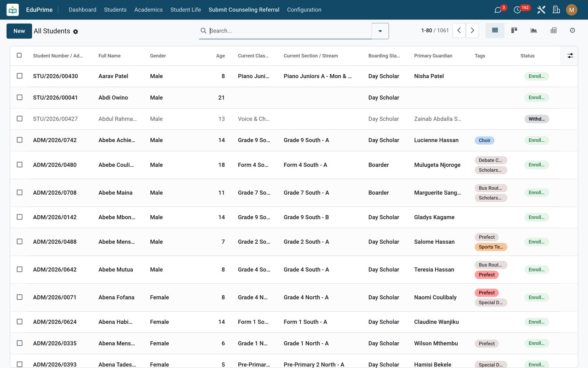Sort by the Full Name column
This screenshot has width=588, height=368.
point(110,56)
